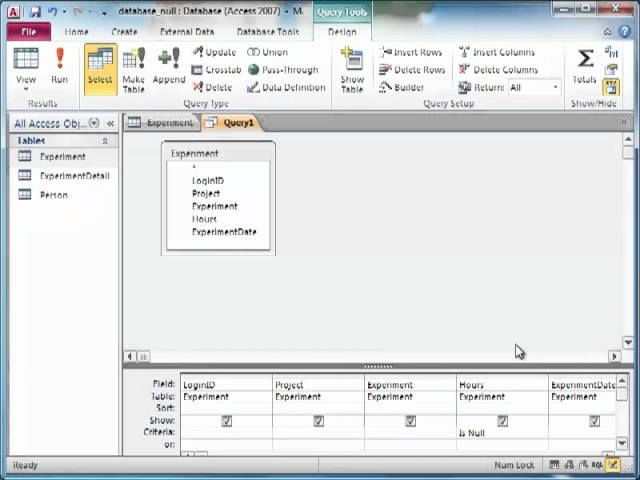Select the Update query type
Viewport: 640px width, 480px height.
[214, 52]
